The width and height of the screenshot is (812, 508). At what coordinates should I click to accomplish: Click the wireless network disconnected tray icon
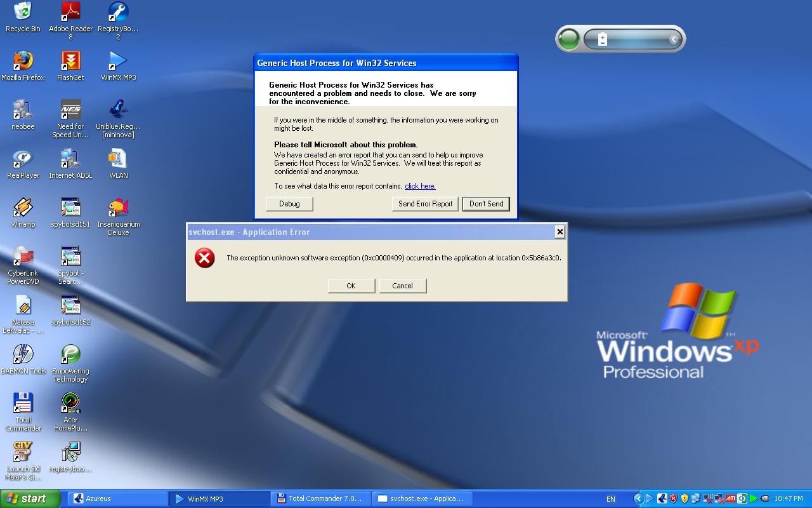708,498
